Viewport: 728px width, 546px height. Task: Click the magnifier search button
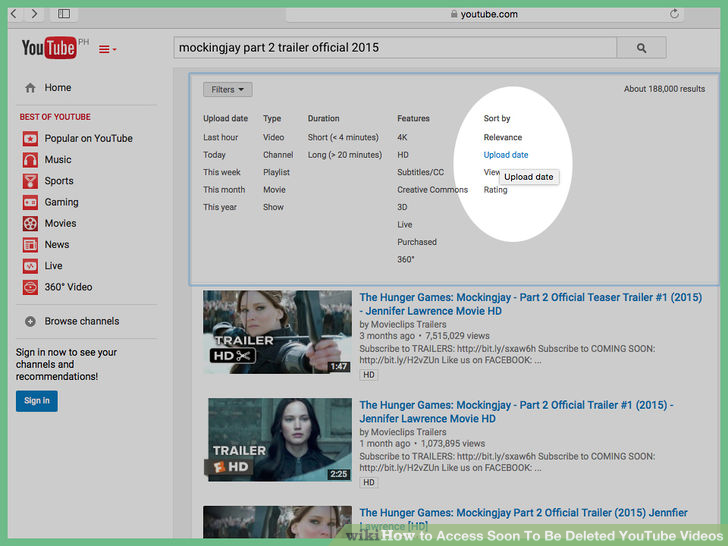tap(641, 47)
